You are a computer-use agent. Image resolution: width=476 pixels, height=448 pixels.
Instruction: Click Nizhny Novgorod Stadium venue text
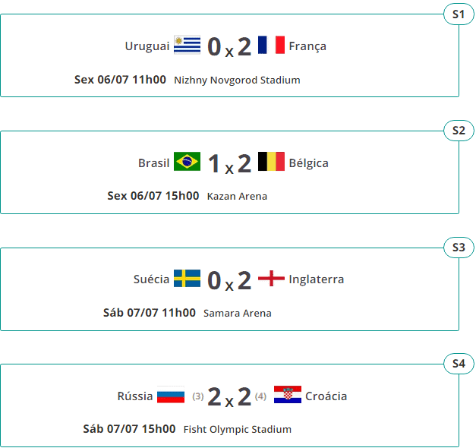(237, 80)
